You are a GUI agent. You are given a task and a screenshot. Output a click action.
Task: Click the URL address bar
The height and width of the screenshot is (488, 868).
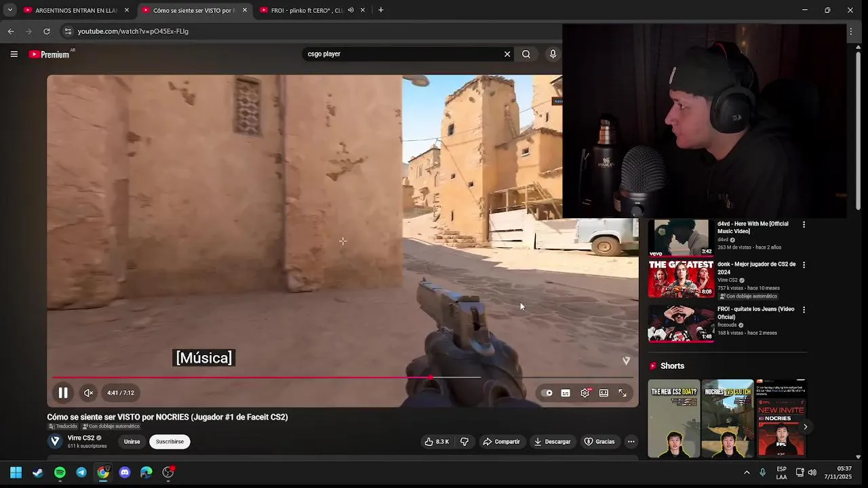[312, 31]
